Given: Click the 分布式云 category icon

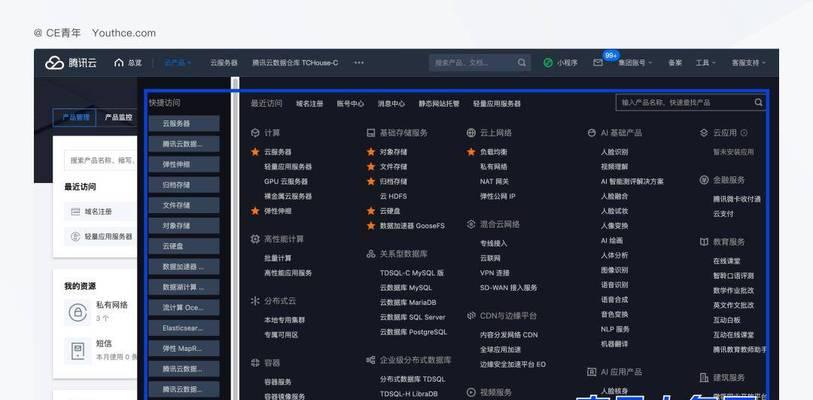Looking at the screenshot, I should tap(255, 301).
